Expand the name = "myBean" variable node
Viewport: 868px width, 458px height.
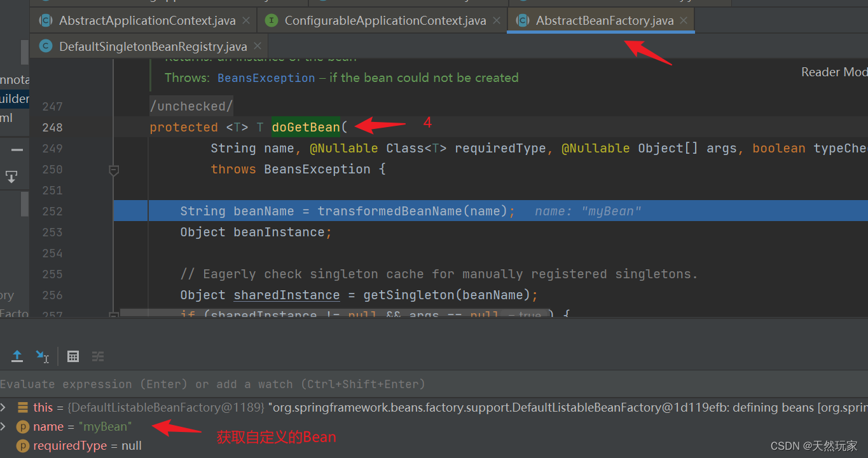click(x=4, y=426)
